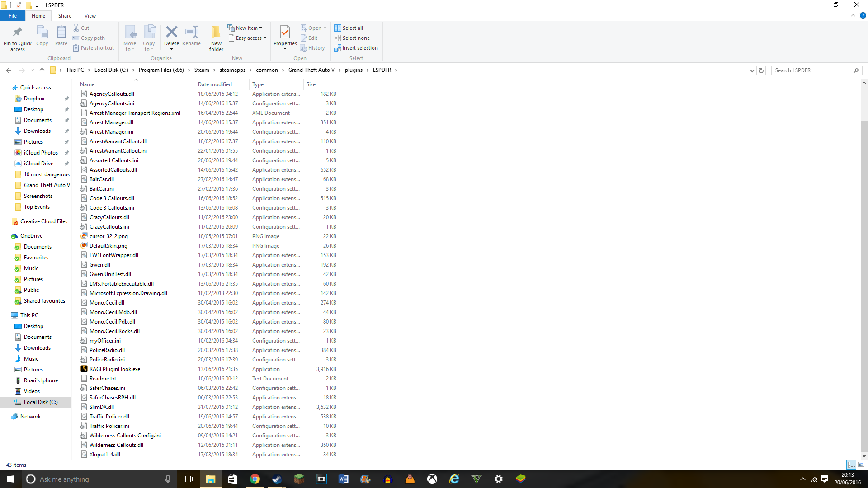868x488 pixels.
Task: Expand the address bar history dropdown
Action: pos(752,70)
